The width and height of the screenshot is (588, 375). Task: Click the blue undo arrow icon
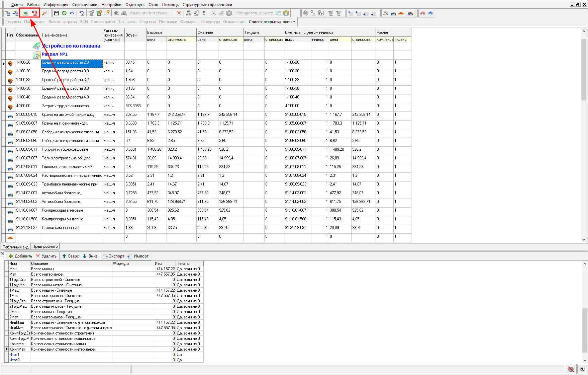tap(72, 13)
